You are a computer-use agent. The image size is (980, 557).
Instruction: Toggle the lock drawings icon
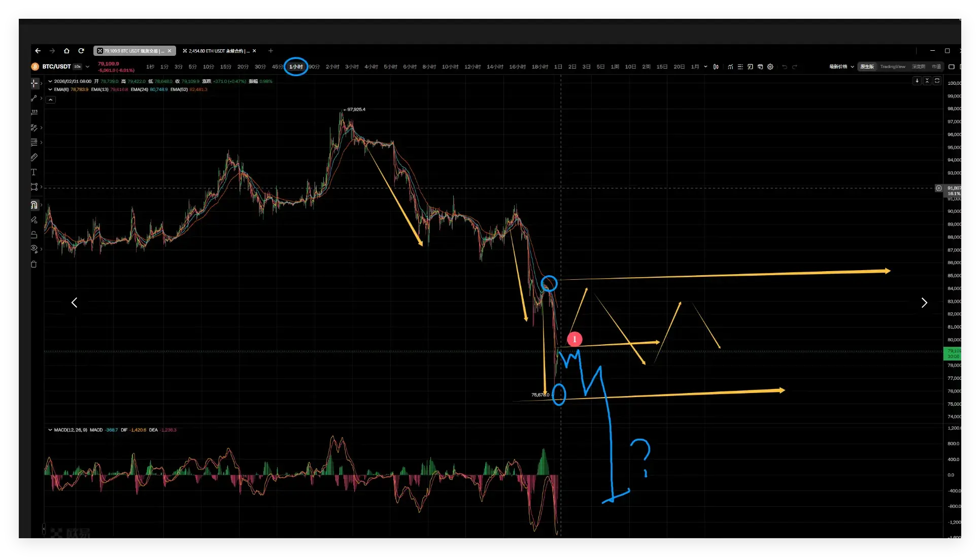point(34,235)
